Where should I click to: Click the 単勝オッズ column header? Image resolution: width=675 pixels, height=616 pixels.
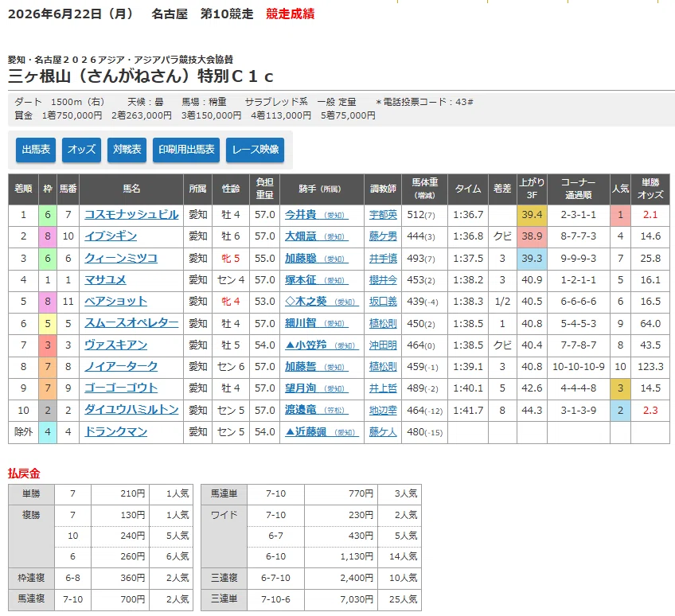pos(650,189)
